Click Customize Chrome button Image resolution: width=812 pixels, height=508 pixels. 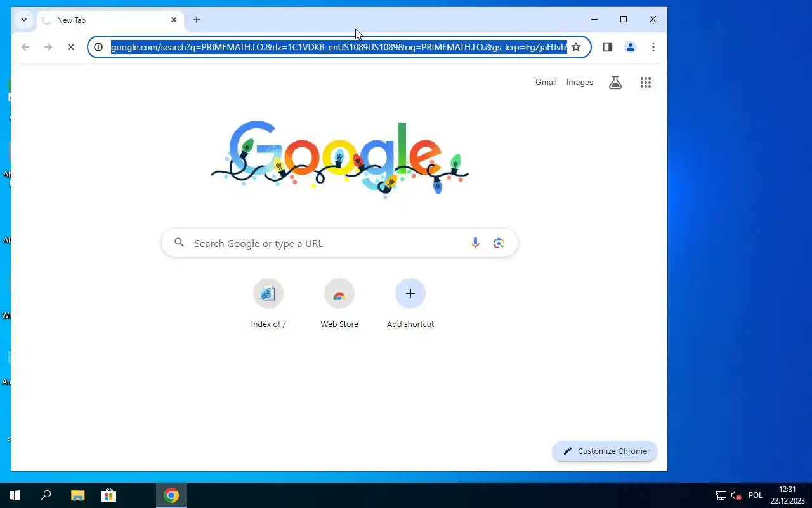coord(605,451)
